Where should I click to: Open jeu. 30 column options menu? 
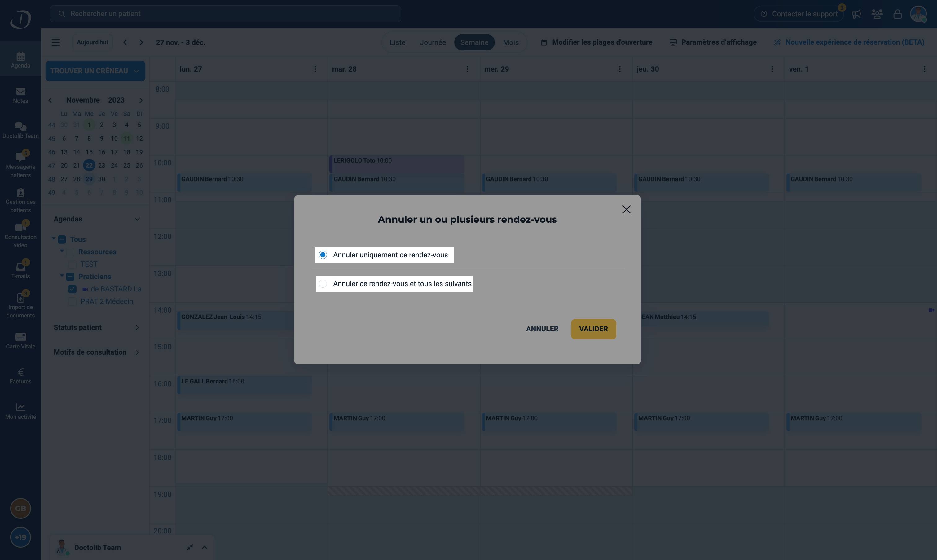(772, 69)
